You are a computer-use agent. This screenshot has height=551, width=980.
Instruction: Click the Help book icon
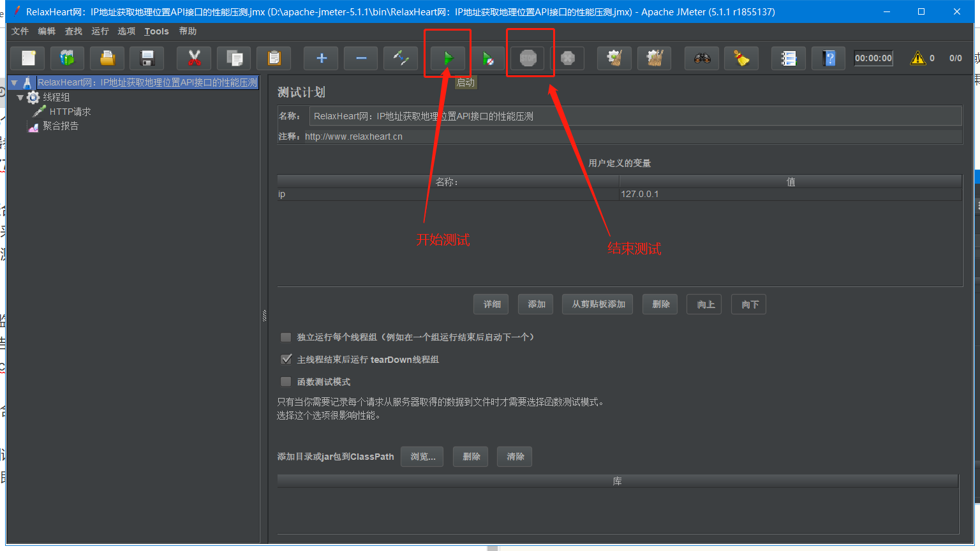pos(829,58)
